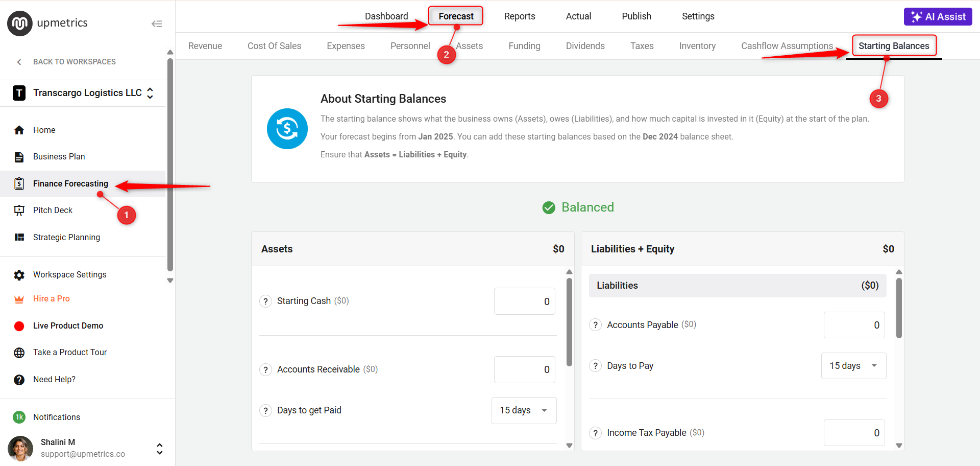
Task: Click the Strategic Planning grid icon
Action: [x=19, y=237]
